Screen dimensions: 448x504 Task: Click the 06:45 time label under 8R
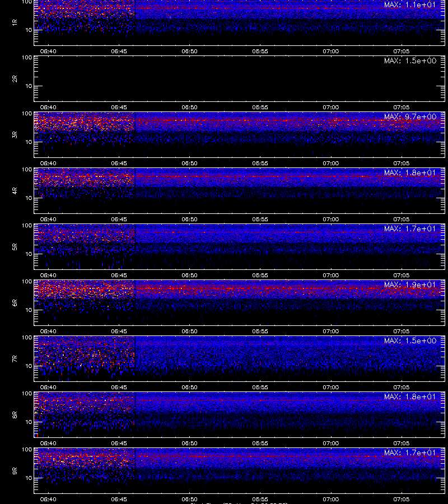[119, 444]
